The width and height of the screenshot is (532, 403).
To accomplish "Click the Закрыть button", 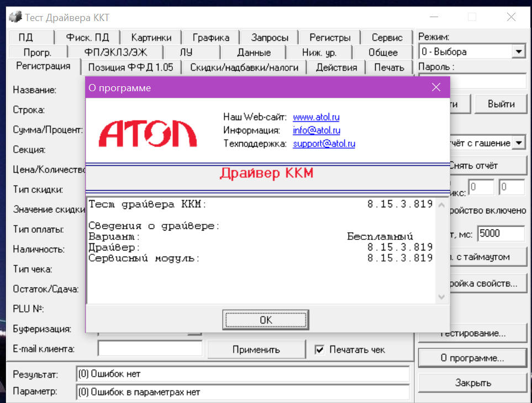I will (x=473, y=383).
